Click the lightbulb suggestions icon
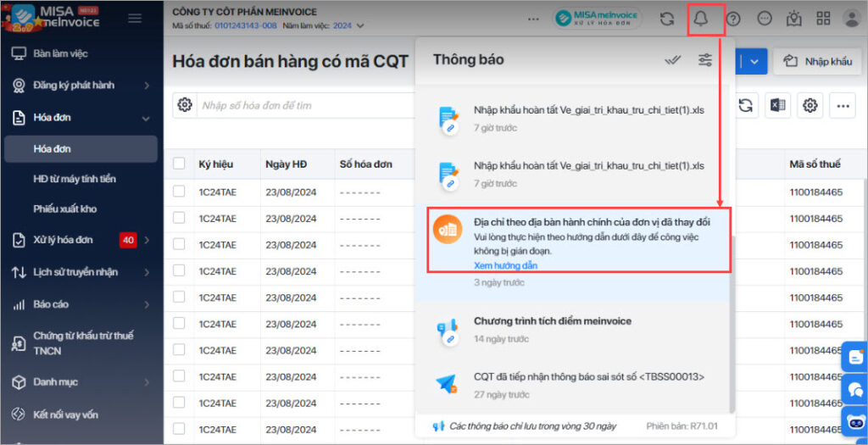 [793, 19]
